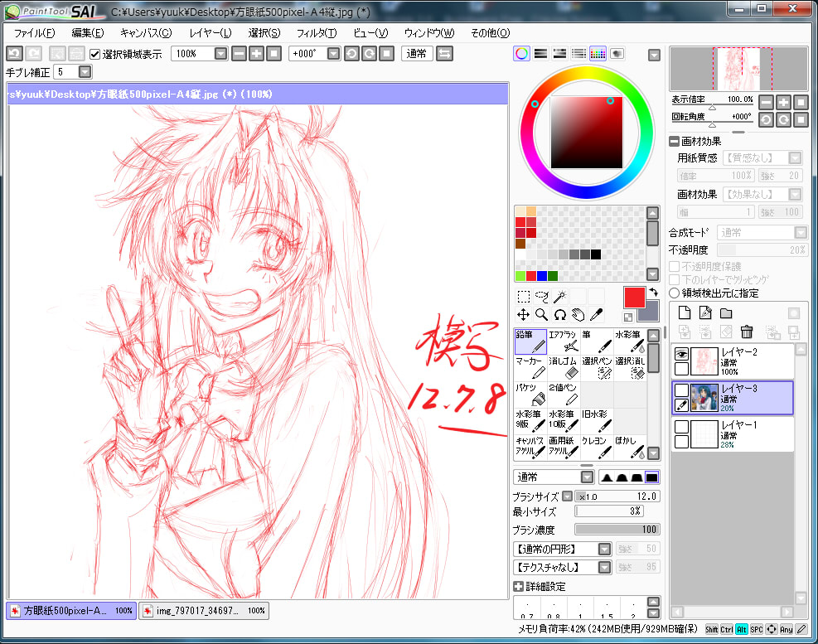Select the move layer tool
The image size is (818, 644).
(523, 315)
